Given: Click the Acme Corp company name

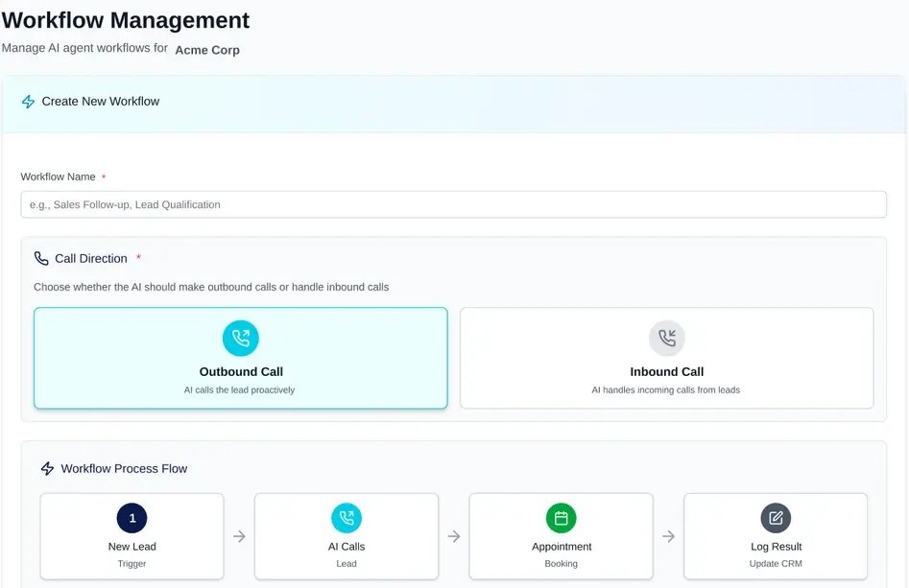Looking at the screenshot, I should [x=207, y=50].
